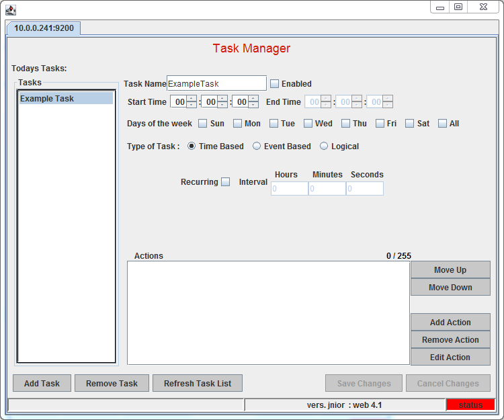Click inside the Actions list area

268,312
